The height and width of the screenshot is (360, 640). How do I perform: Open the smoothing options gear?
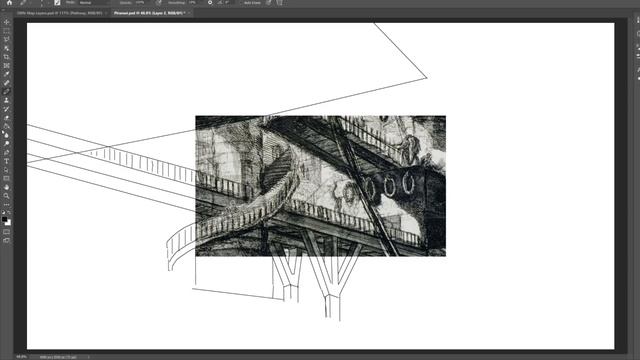pyautogui.click(x=210, y=2)
